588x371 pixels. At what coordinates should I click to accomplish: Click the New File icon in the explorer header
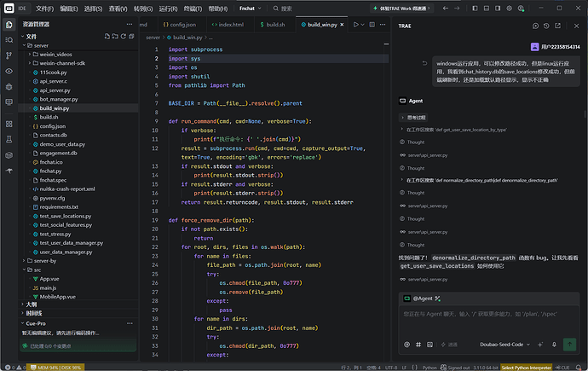107,37
